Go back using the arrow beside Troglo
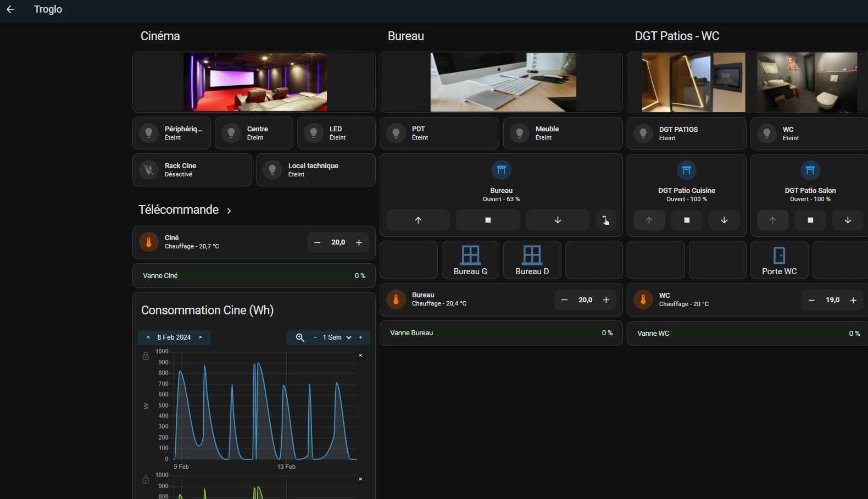 point(10,9)
